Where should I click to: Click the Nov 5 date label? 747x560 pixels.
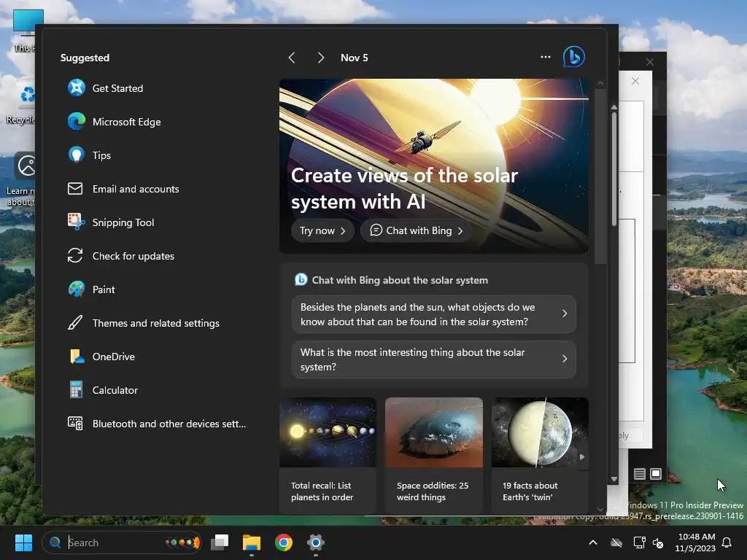point(354,58)
